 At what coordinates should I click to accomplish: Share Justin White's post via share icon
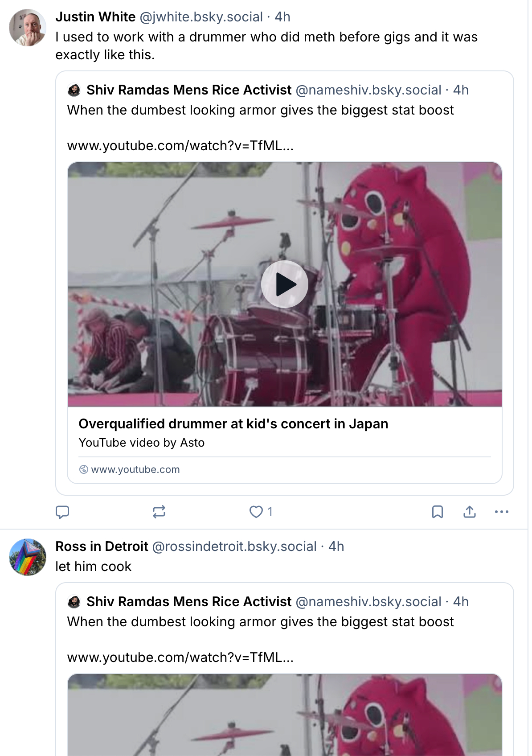[x=470, y=512]
